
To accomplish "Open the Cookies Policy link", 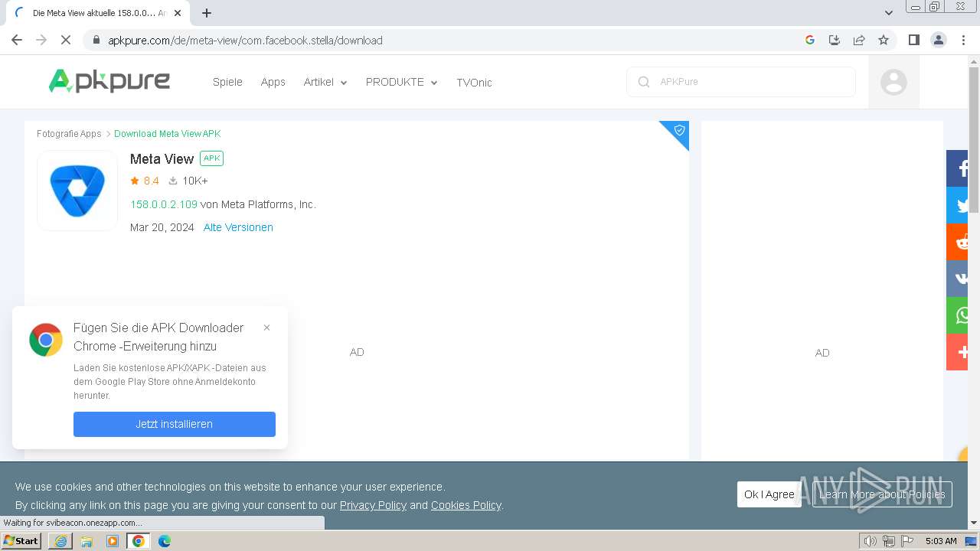I will (465, 505).
